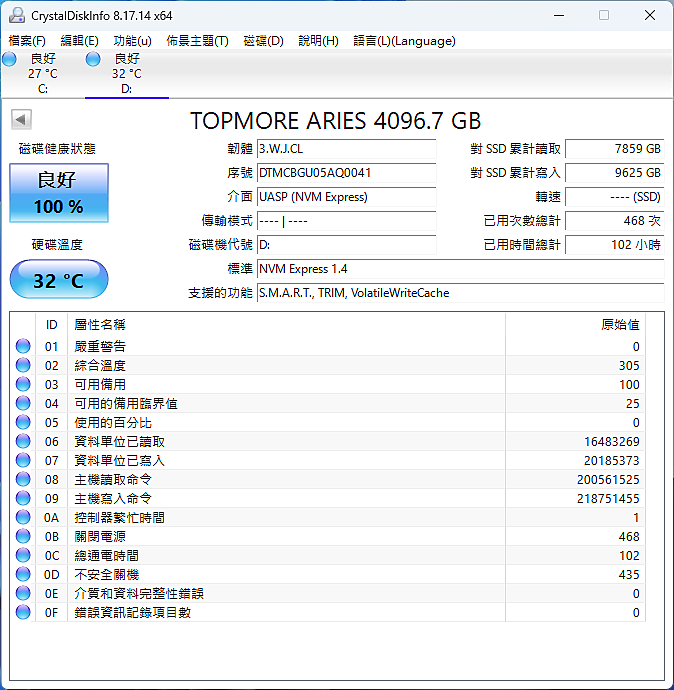Screen dimensions: 674x690
Task: Click the status orb for attribute 0D 不安全關機
Action: pyautogui.click(x=23, y=574)
